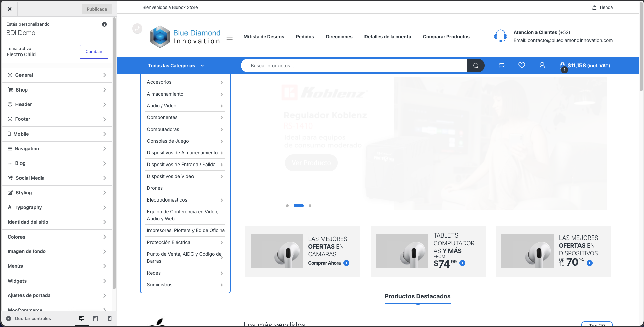Switch to mobile preview device icon
The width and height of the screenshot is (644, 327).
coord(110,319)
